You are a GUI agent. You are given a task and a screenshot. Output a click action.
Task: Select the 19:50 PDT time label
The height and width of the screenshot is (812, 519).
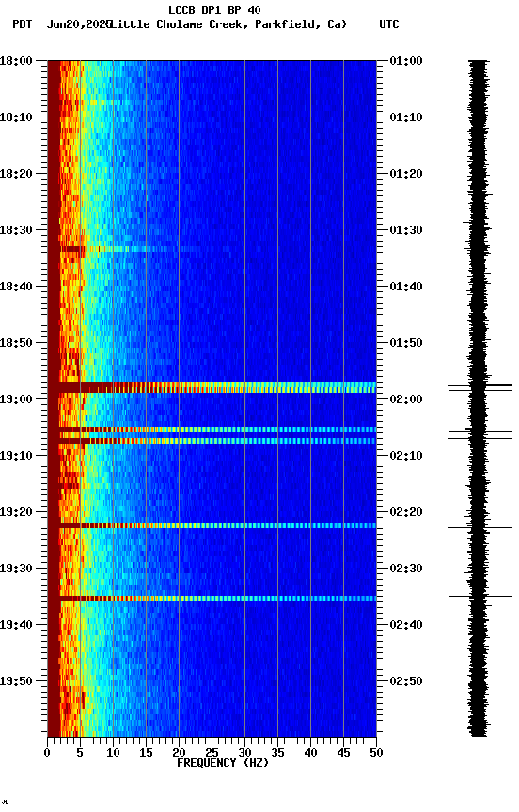tap(16, 681)
